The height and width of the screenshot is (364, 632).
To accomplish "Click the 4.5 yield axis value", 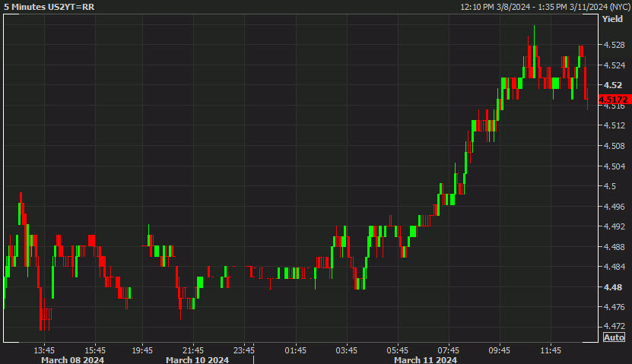I will (609, 186).
